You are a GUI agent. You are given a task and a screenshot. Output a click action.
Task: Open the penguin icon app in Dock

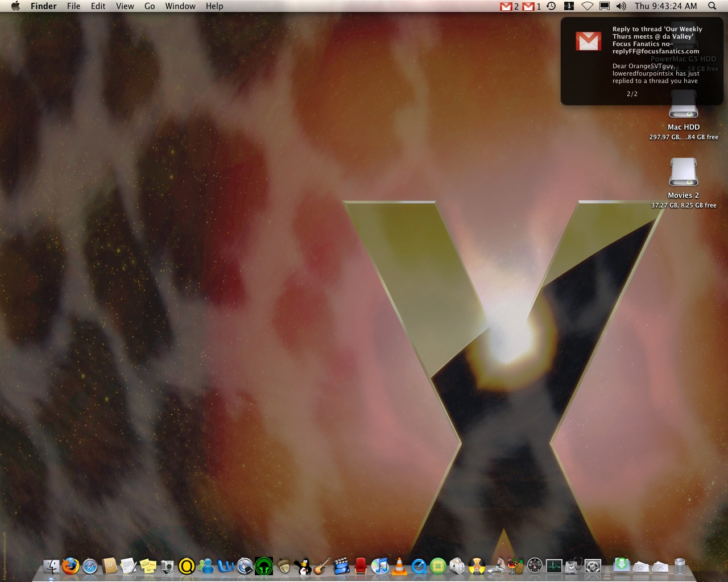303,566
